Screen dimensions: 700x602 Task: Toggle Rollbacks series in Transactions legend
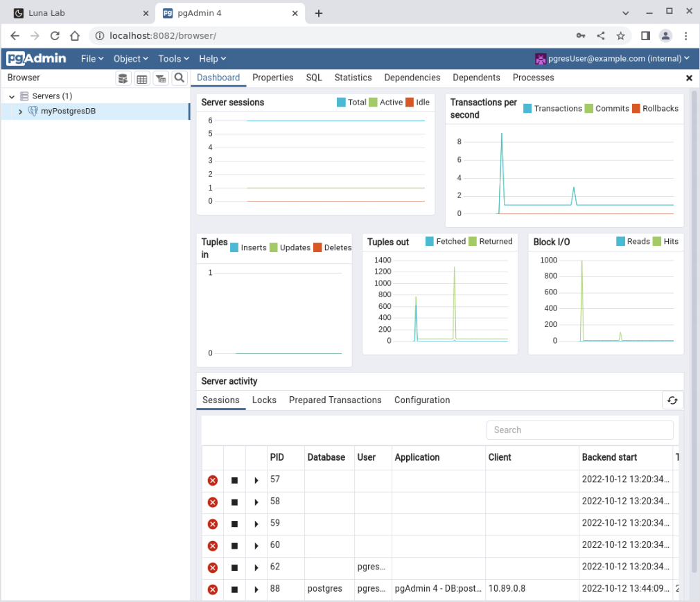click(x=655, y=109)
